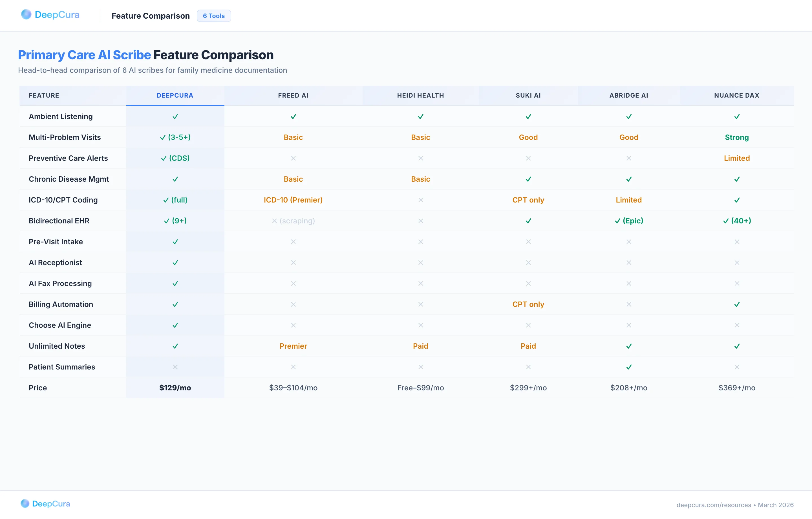Click Nuance DAX's Chronic Disease Mgmt checkmark
This screenshot has width=812, height=519.
(736, 179)
